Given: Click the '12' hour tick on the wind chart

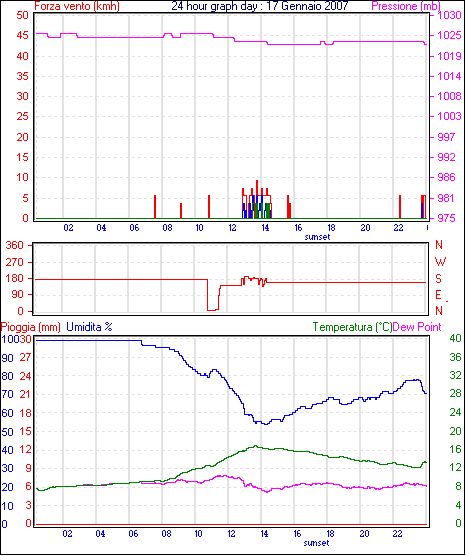Looking at the screenshot, I should pyautogui.click(x=232, y=227).
